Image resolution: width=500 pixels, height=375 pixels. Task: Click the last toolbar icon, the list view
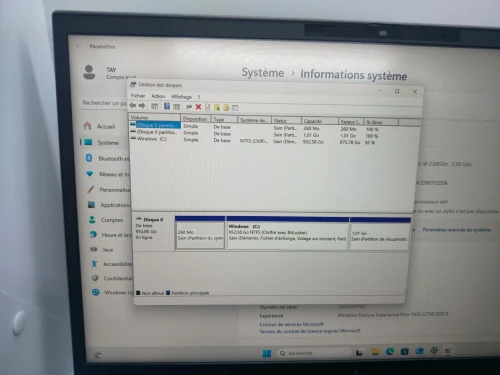click(235, 108)
